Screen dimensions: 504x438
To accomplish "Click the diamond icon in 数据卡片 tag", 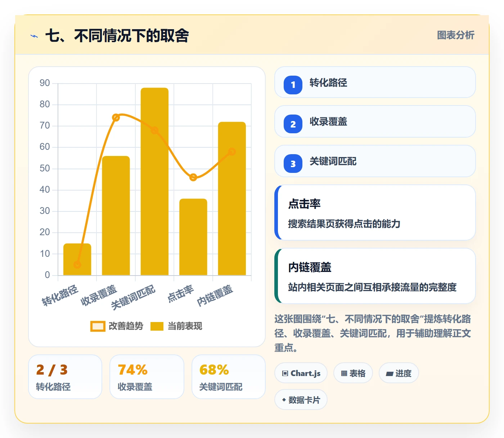I will click(284, 400).
